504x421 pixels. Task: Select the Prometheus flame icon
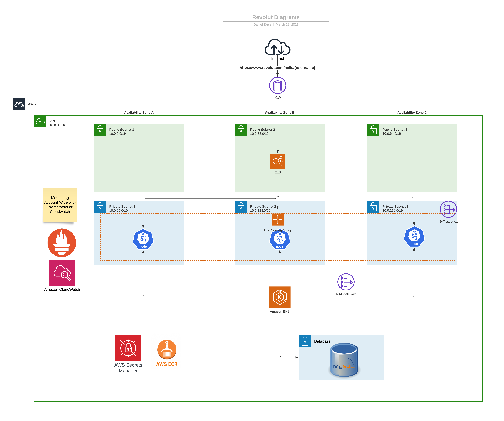click(x=62, y=243)
